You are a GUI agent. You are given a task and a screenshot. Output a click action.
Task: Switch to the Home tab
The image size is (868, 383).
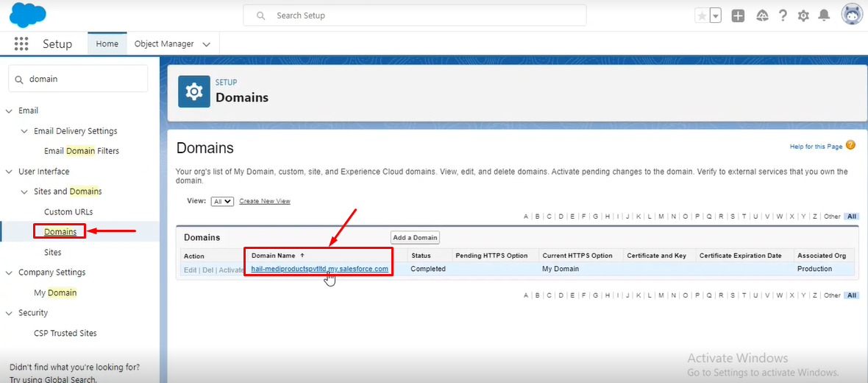[107, 43]
